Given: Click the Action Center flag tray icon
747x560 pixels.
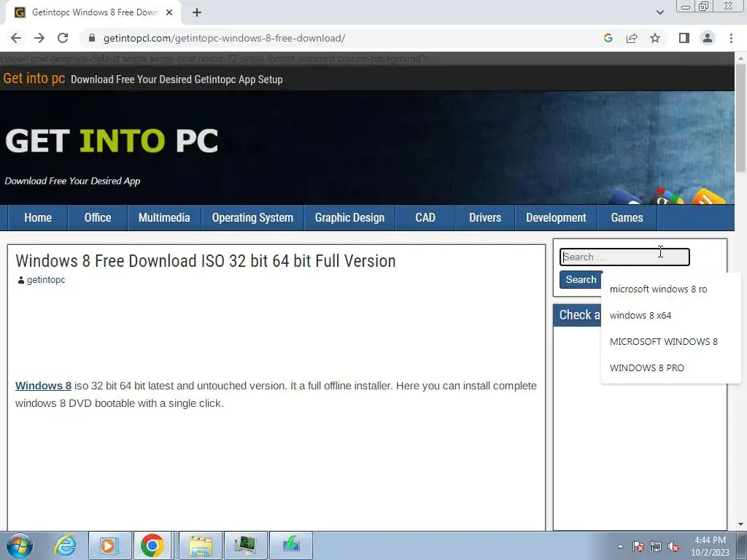Looking at the screenshot, I should [x=638, y=546].
